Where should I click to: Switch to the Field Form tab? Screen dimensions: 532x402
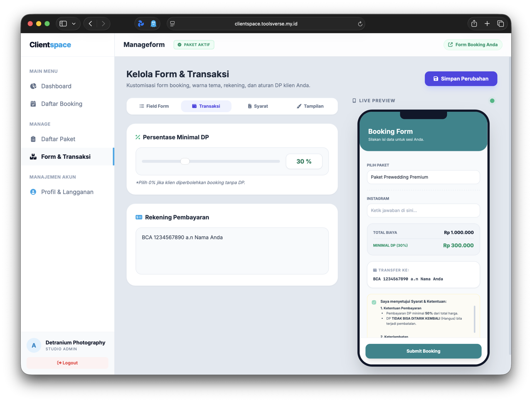coord(154,106)
